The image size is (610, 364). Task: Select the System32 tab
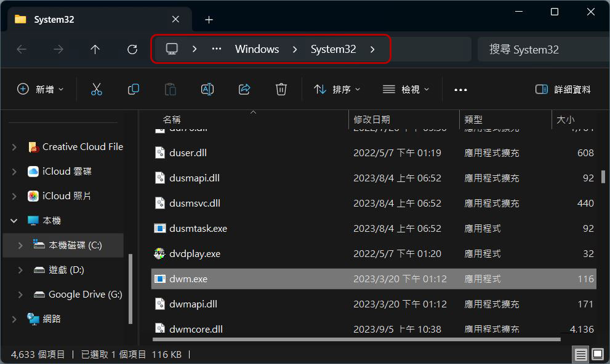click(99, 20)
